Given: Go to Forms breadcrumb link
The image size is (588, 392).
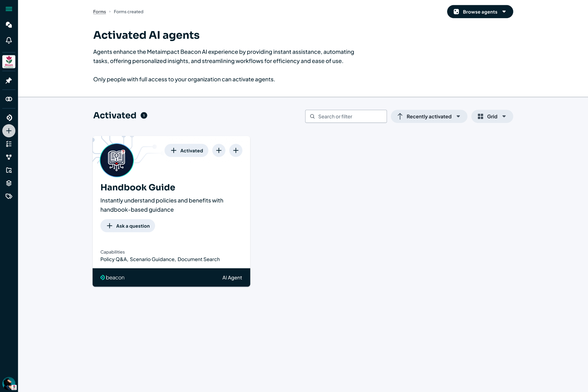Looking at the screenshot, I should coord(100,12).
